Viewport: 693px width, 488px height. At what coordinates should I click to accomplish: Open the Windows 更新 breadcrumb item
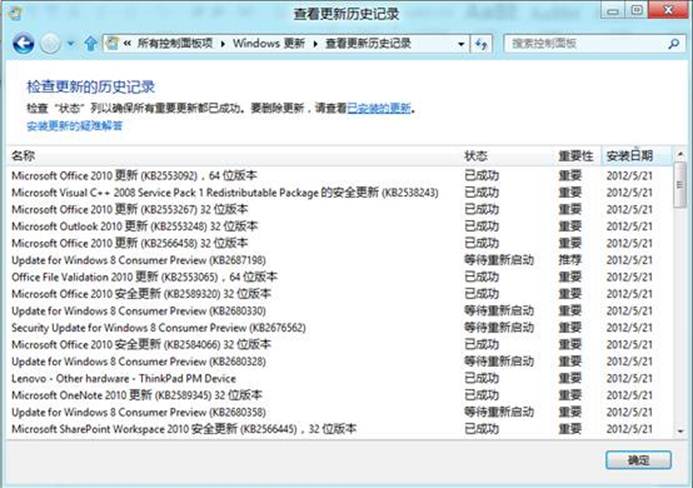click(270, 44)
